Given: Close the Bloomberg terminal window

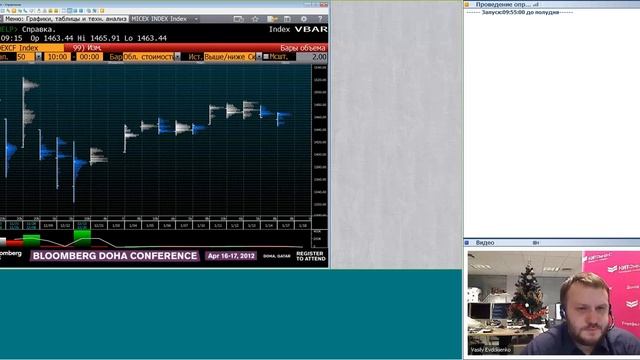Looking at the screenshot, I should (x=324, y=4).
